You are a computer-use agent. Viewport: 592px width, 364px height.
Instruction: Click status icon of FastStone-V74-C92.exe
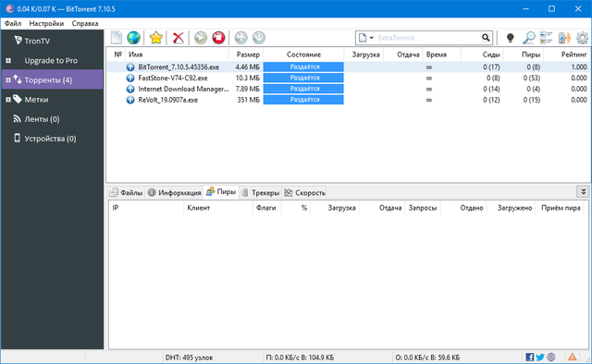click(130, 79)
